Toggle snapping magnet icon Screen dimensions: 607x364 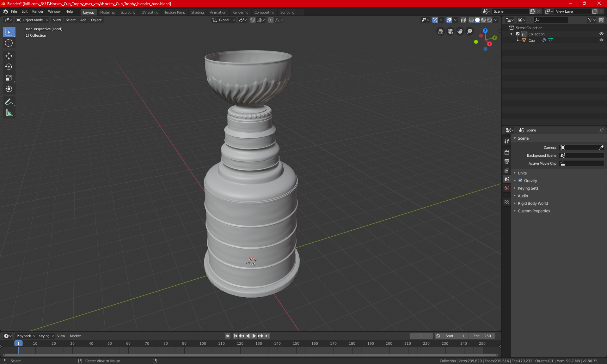coord(253,20)
